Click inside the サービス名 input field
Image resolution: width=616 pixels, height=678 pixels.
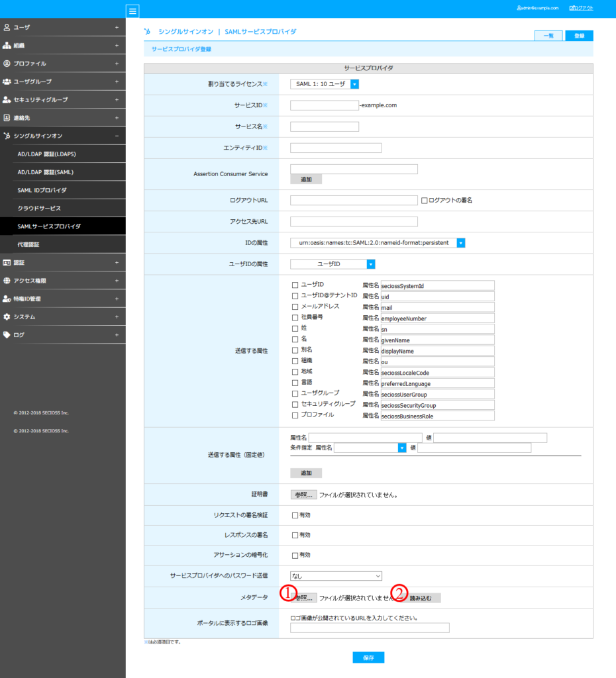pyautogui.click(x=323, y=126)
